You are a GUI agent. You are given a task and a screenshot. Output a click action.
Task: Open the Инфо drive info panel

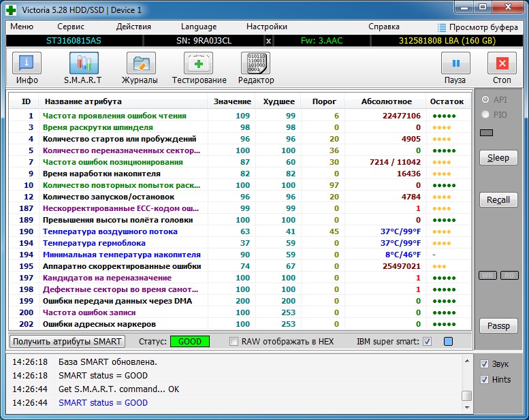tap(27, 63)
